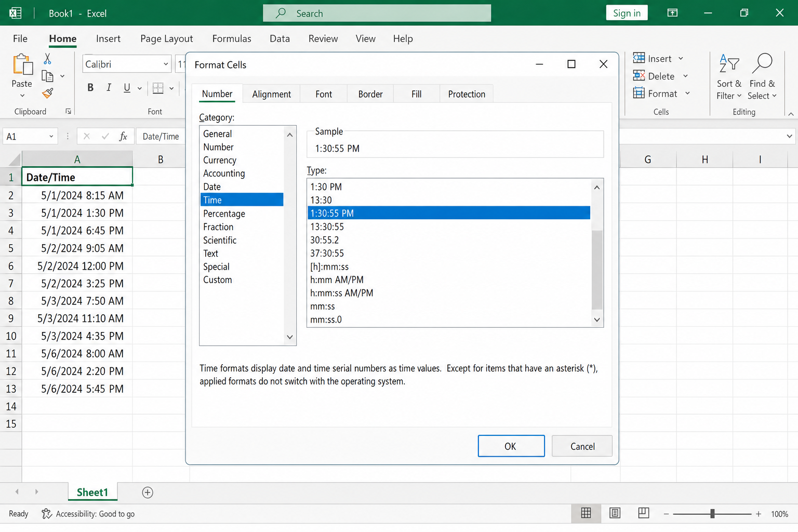Select the Date category
Image resolution: width=798 pixels, height=532 pixels.
(242, 187)
